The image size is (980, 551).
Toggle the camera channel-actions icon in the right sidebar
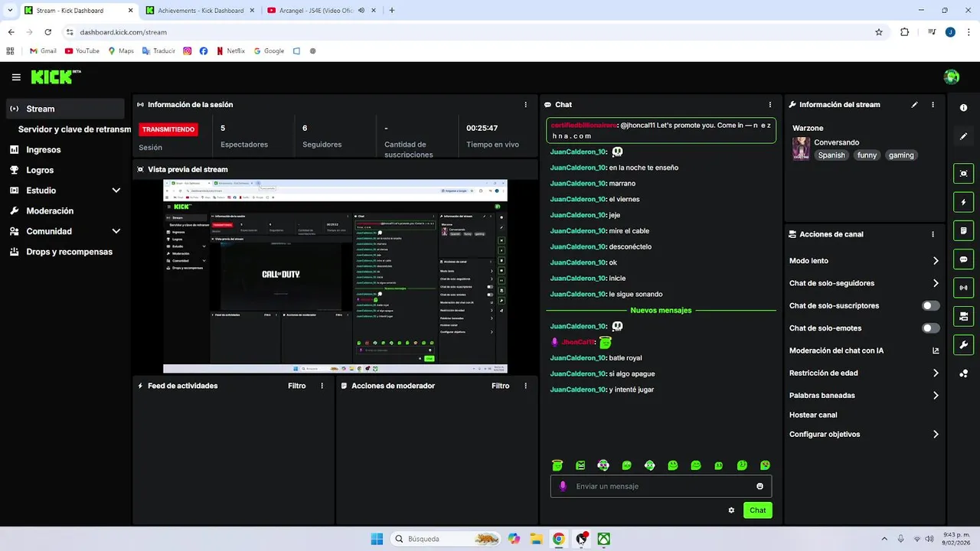(963, 316)
